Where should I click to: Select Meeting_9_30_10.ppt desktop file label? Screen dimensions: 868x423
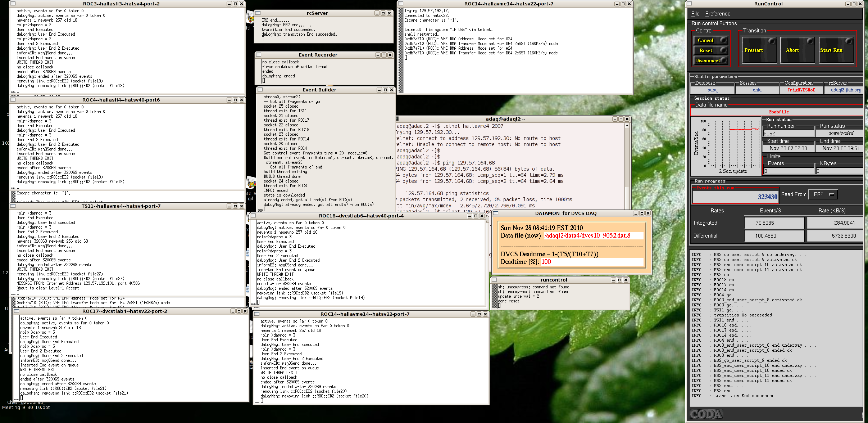coord(26,407)
